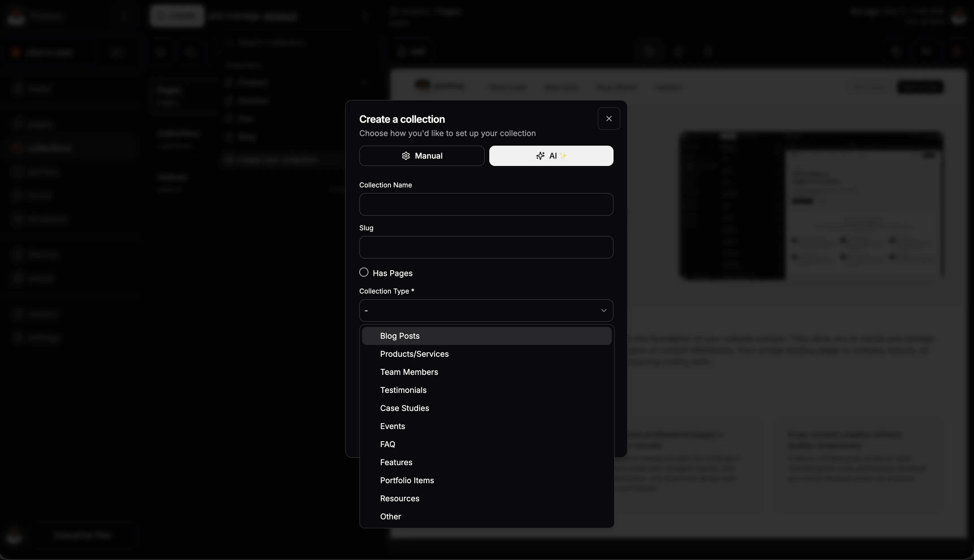
Task: Choose Case Studies in dropdown
Action: 404,408
